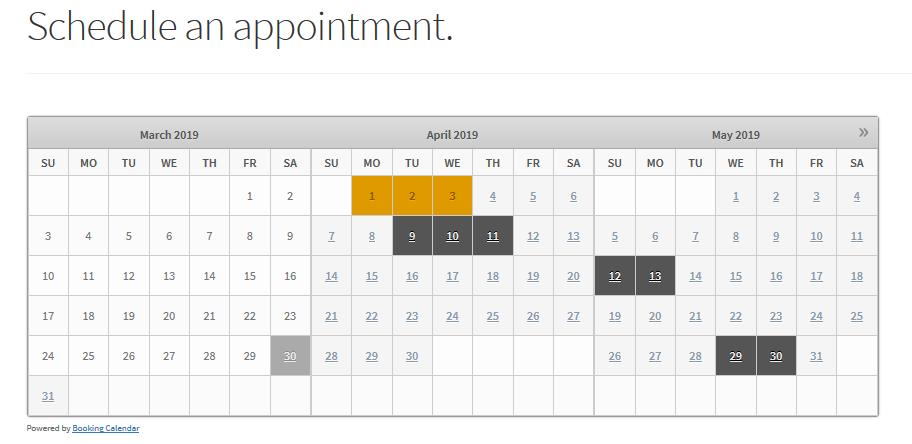912x444 pixels.
Task: Select May 22 Wednesday date
Action: click(736, 316)
